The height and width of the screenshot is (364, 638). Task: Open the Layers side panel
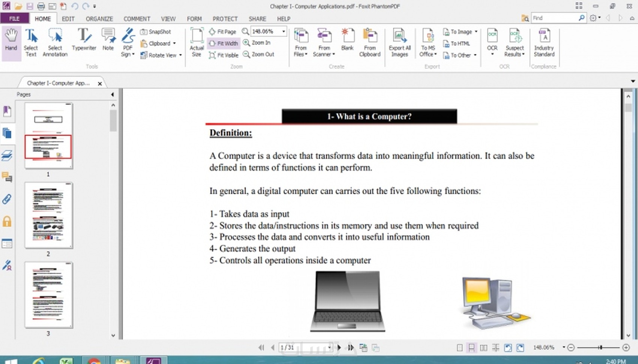click(7, 155)
